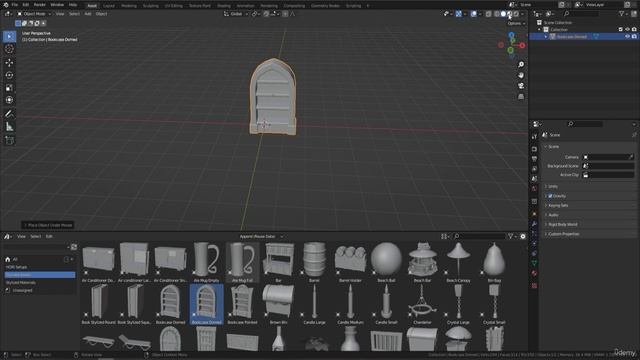Open the Output properties tab
The width and height of the screenshot is (640, 360).
pos(534,159)
